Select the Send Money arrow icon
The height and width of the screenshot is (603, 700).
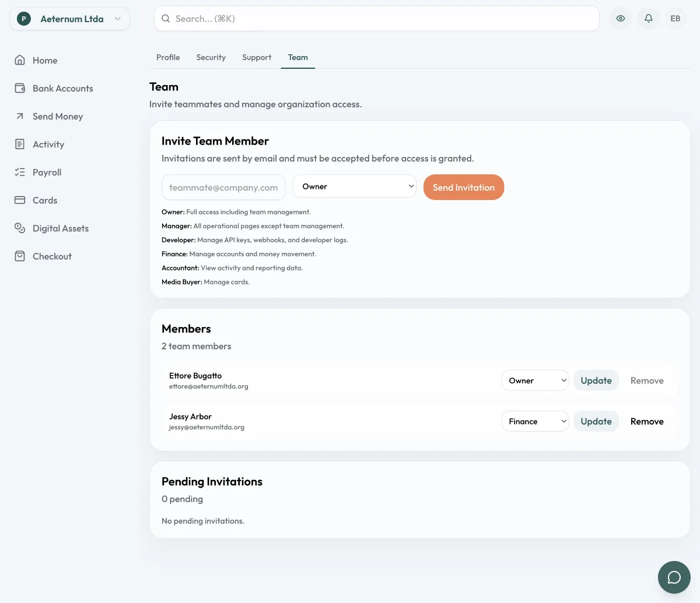[x=20, y=116]
